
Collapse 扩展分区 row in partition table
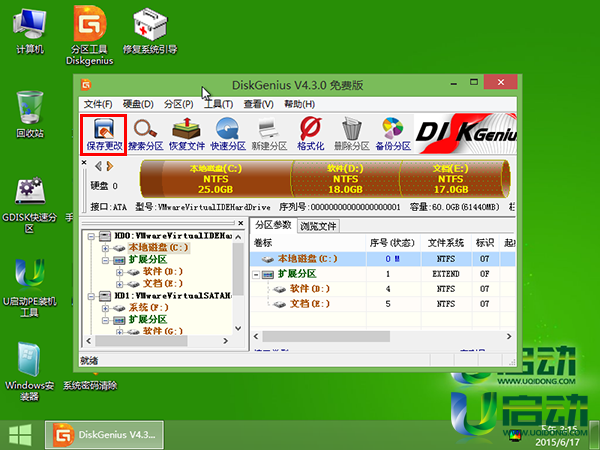(256, 274)
